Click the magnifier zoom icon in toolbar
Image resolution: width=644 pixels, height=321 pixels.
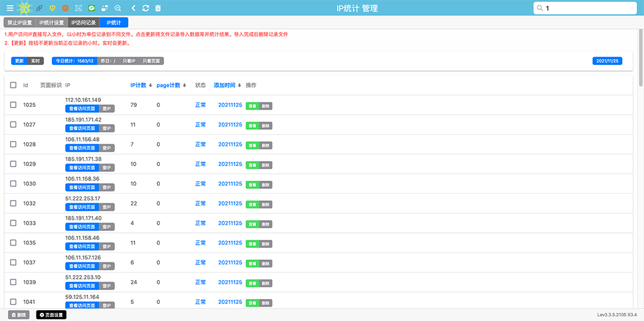118,8
